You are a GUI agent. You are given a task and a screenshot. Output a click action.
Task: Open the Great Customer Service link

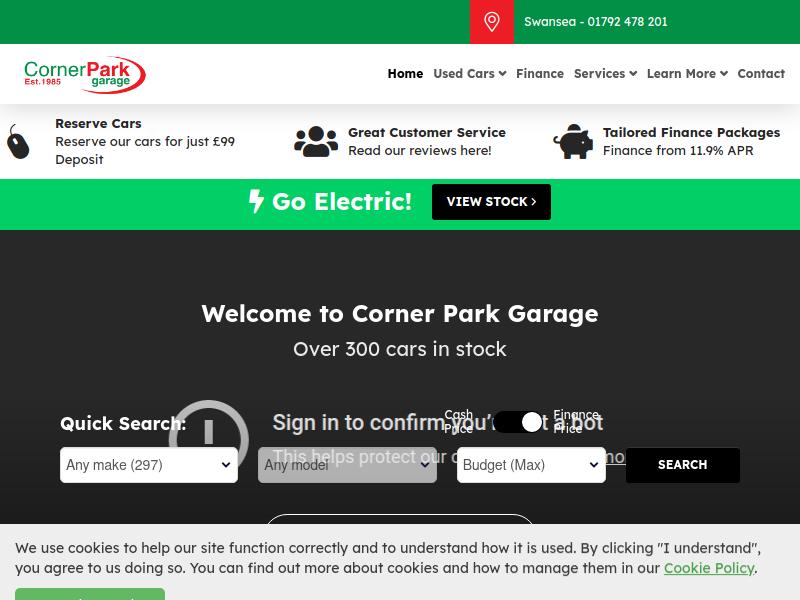pos(427,133)
